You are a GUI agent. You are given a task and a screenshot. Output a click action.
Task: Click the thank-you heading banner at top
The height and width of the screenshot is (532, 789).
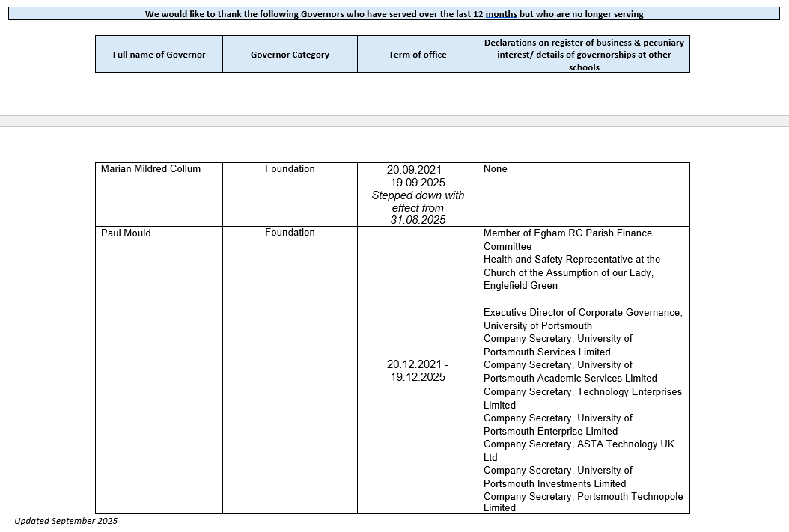(x=394, y=14)
